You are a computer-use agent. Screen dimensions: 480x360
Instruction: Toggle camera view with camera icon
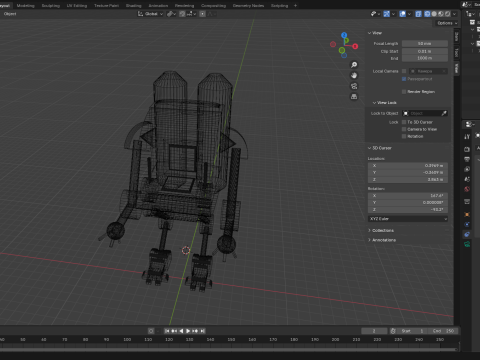[x=354, y=86]
